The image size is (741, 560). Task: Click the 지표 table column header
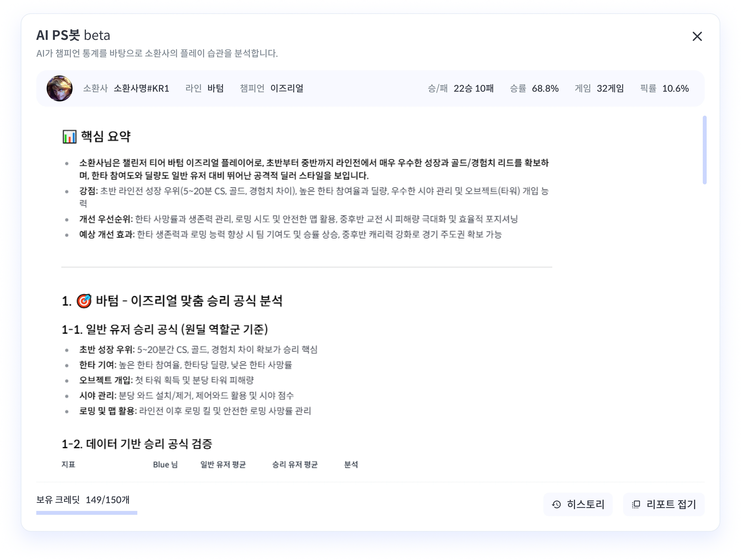click(68, 464)
